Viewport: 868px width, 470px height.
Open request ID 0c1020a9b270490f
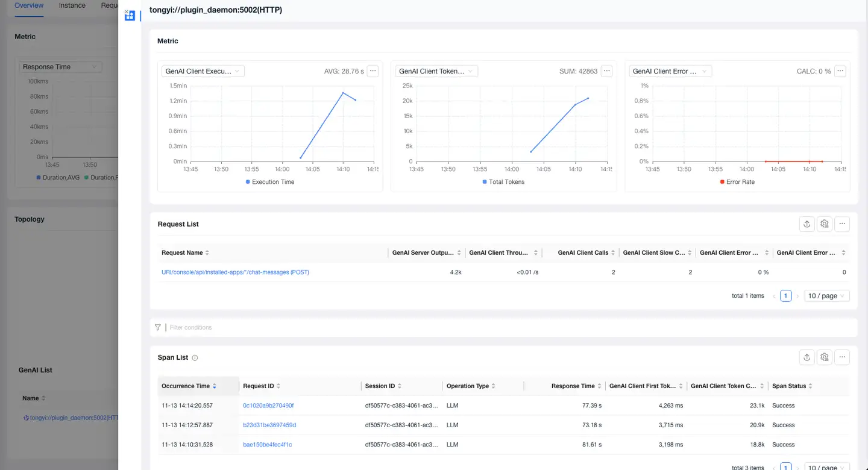268,406
